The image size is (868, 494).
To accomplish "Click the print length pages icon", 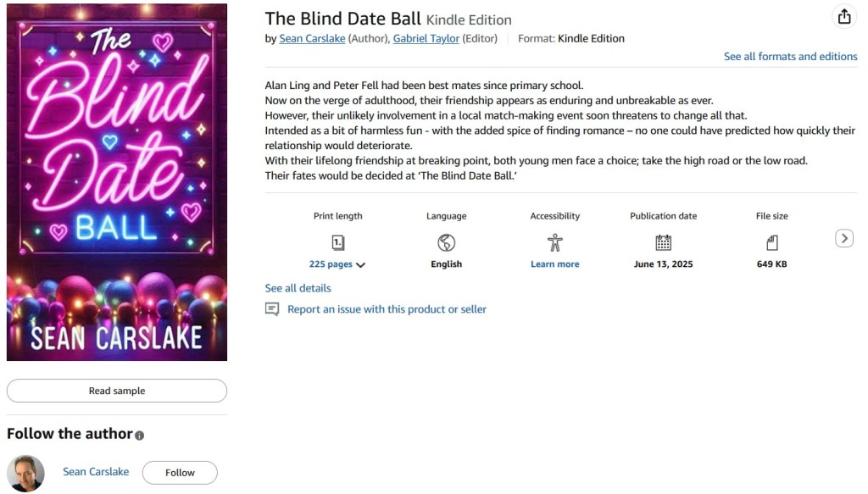I will point(337,243).
